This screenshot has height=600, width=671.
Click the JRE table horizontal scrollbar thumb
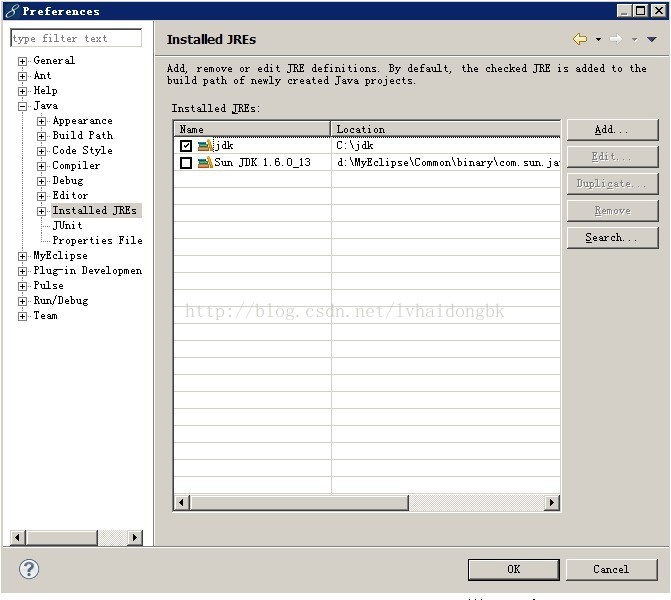click(299, 502)
